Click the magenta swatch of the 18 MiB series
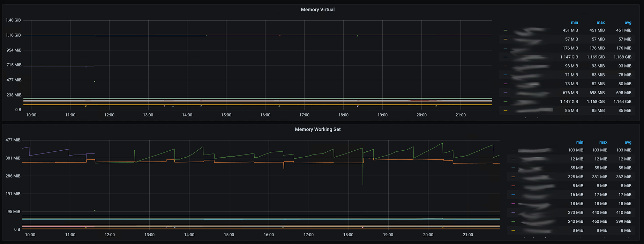The height and width of the screenshot is (244, 644). [x=513, y=203]
